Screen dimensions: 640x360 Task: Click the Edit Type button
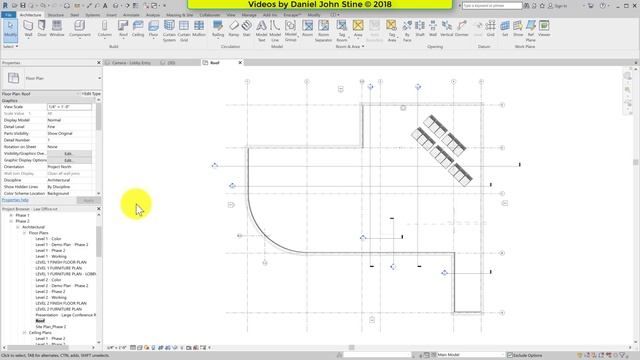[x=91, y=94]
